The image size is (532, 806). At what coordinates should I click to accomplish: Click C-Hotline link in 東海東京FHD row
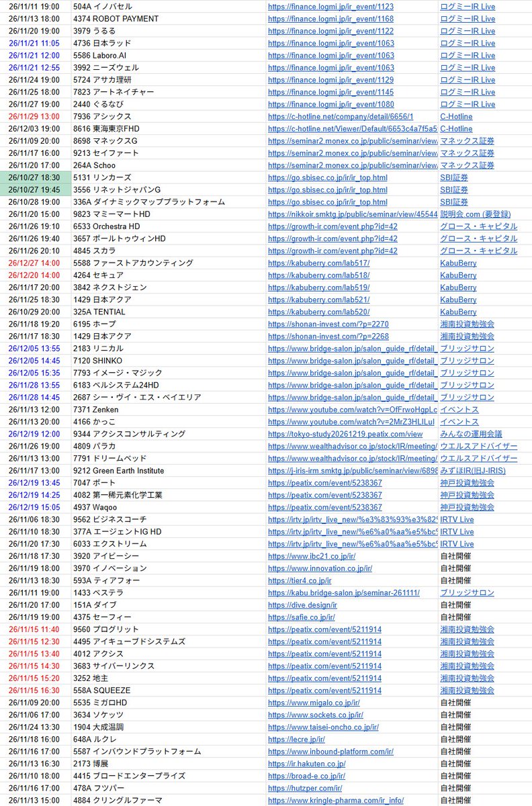click(x=456, y=129)
